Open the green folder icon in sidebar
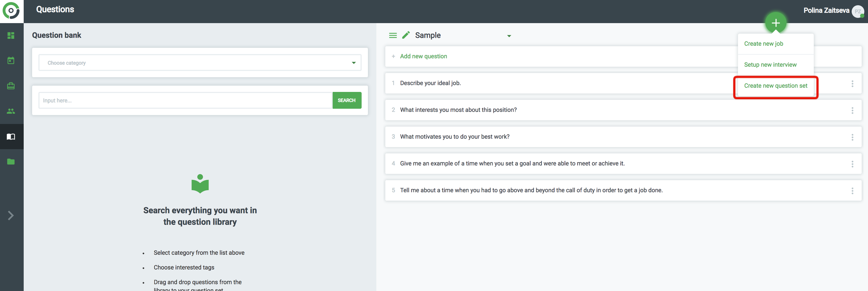This screenshot has width=868, height=291. click(11, 162)
